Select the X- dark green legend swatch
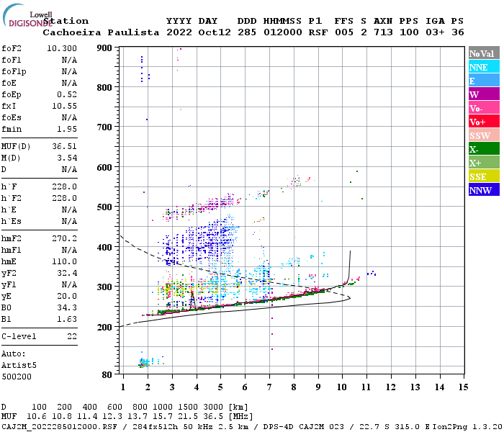Viewport: 504px width, 432px height. tap(484, 149)
